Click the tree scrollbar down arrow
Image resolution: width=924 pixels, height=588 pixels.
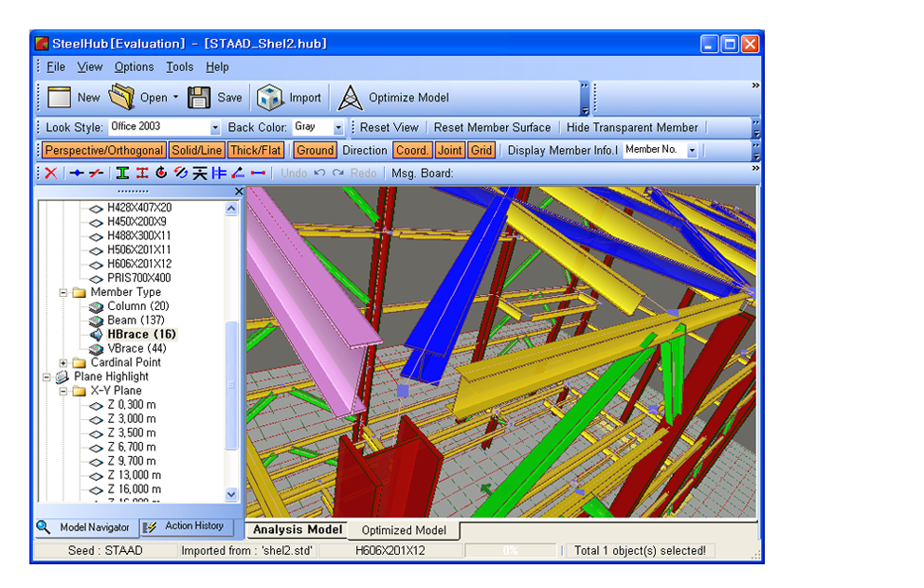click(x=231, y=494)
